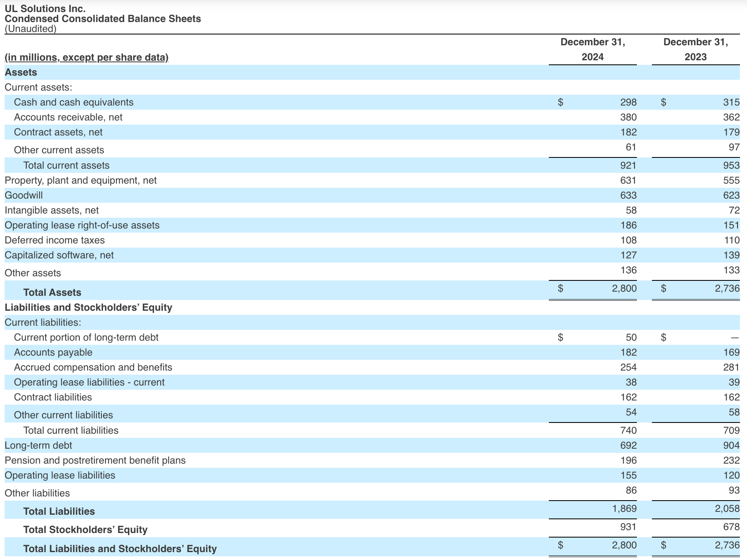Click the December 31, 2023 column header
The height and width of the screenshot is (560, 747).
(x=695, y=49)
